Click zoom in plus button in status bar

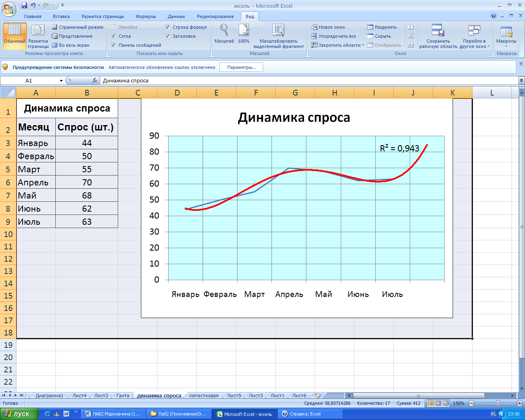coord(519,403)
